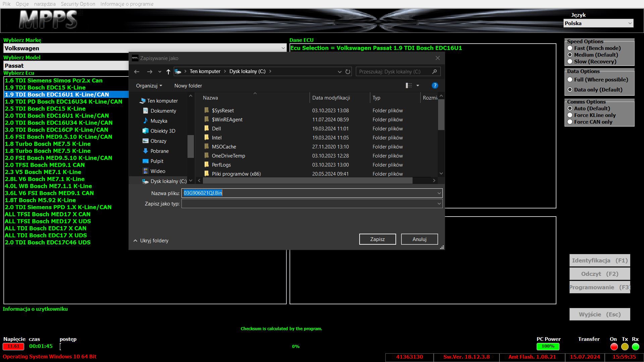Open the dialog help icon
The height and width of the screenshot is (362, 644).
(435, 86)
